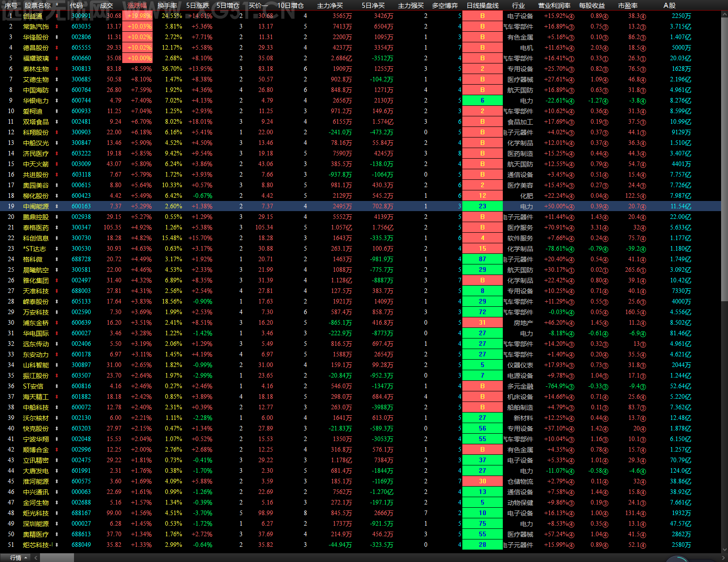
Task: Click the green 6 signal cell for 华银电力
Action: 483,101
